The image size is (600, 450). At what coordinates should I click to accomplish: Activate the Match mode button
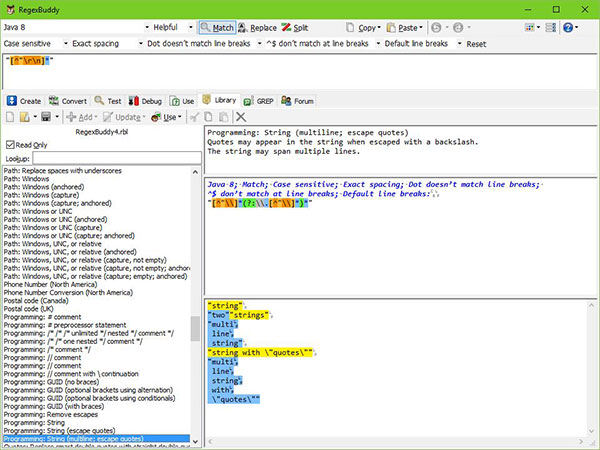point(217,28)
